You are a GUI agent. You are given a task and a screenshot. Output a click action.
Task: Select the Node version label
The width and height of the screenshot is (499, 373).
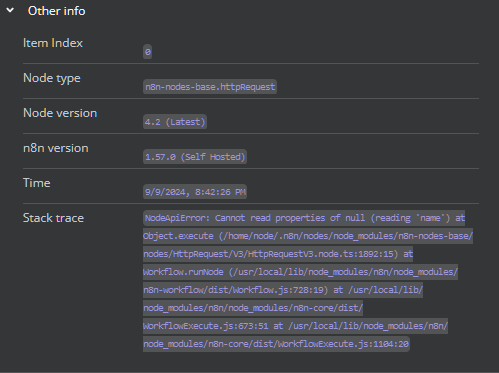pyautogui.click(x=60, y=113)
